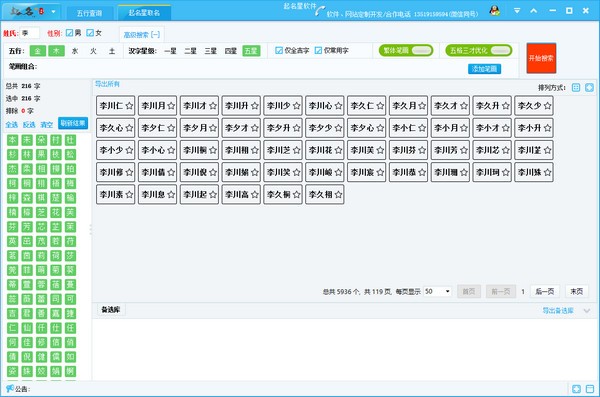Select the character tile 花
This screenshot has height=397, width=600.
pos(56,212)
